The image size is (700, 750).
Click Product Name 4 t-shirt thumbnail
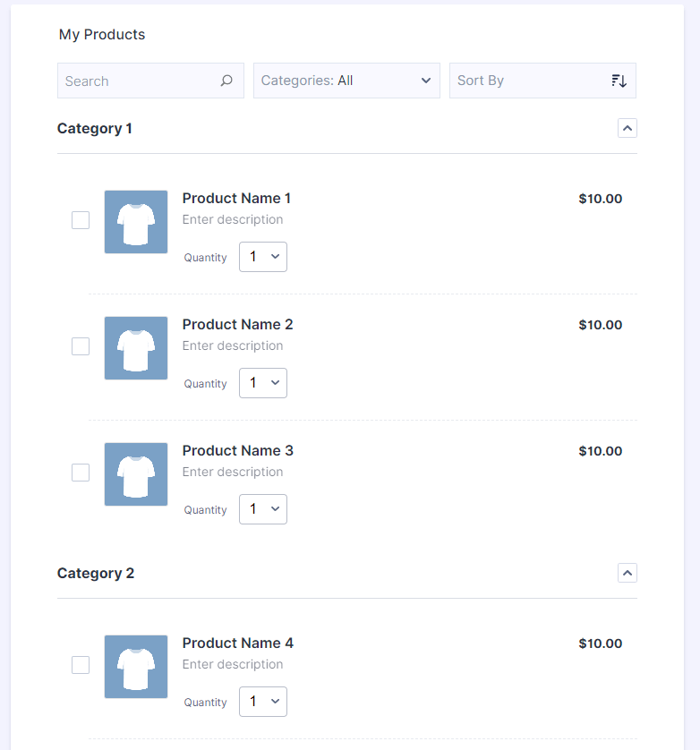pos(136,667)
